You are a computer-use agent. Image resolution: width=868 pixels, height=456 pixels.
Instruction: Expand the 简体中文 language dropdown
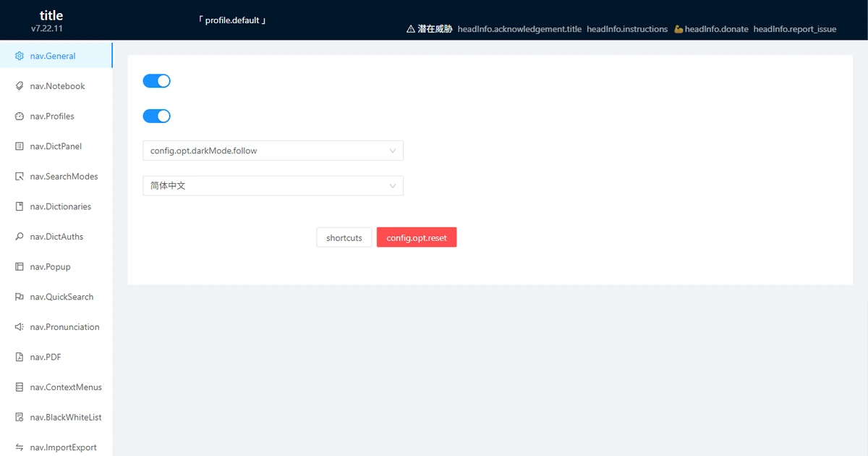(x=273, y=186)
